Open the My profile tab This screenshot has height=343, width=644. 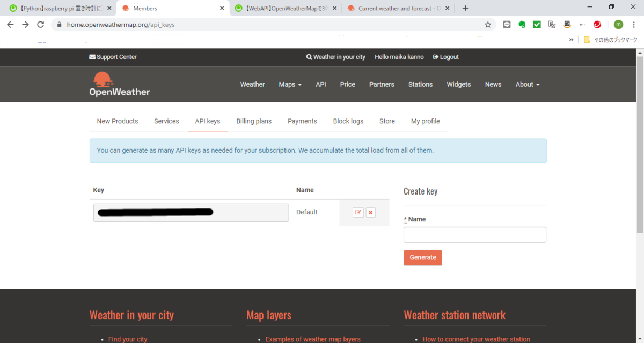(x=426, y=121)
